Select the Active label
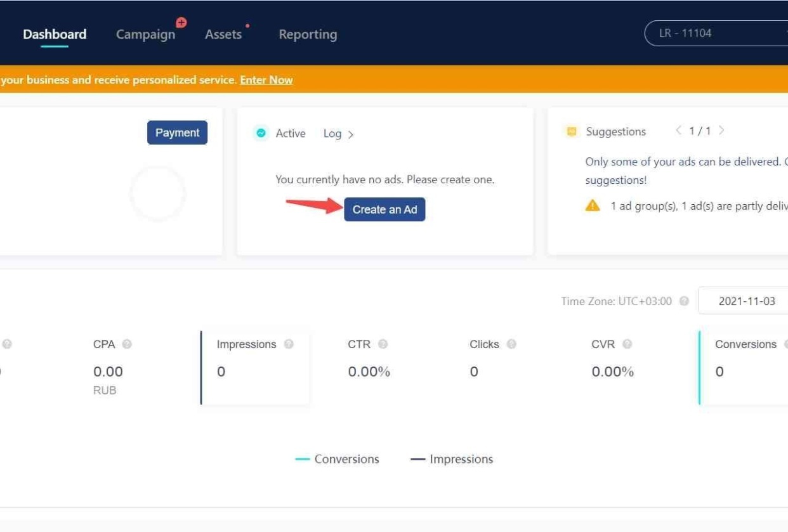The height and width of the screenshot is (532, 788). tap(291, 133)
